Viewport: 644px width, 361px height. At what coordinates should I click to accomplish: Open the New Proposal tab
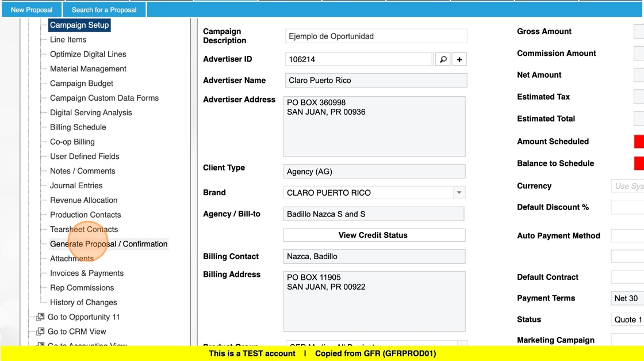tap(32, 9)
